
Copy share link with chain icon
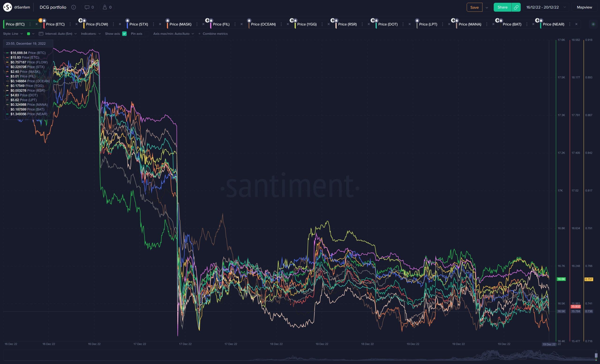516,7
